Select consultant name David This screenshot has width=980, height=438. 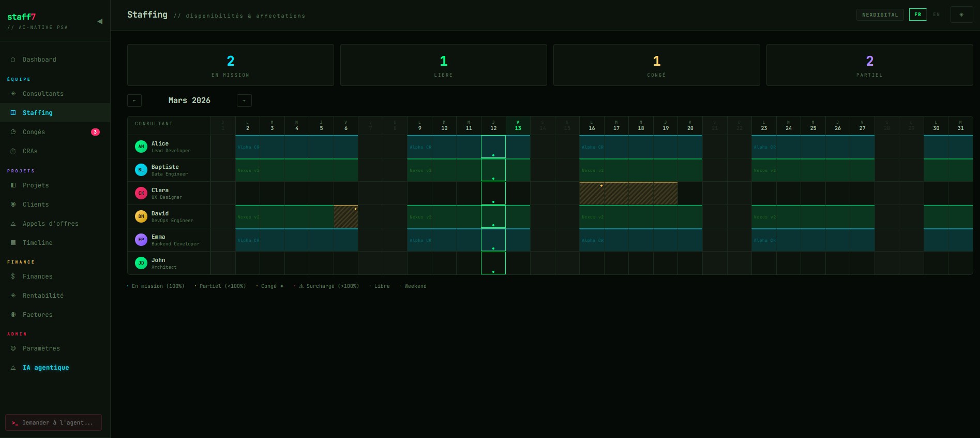(x=160, y=213)
